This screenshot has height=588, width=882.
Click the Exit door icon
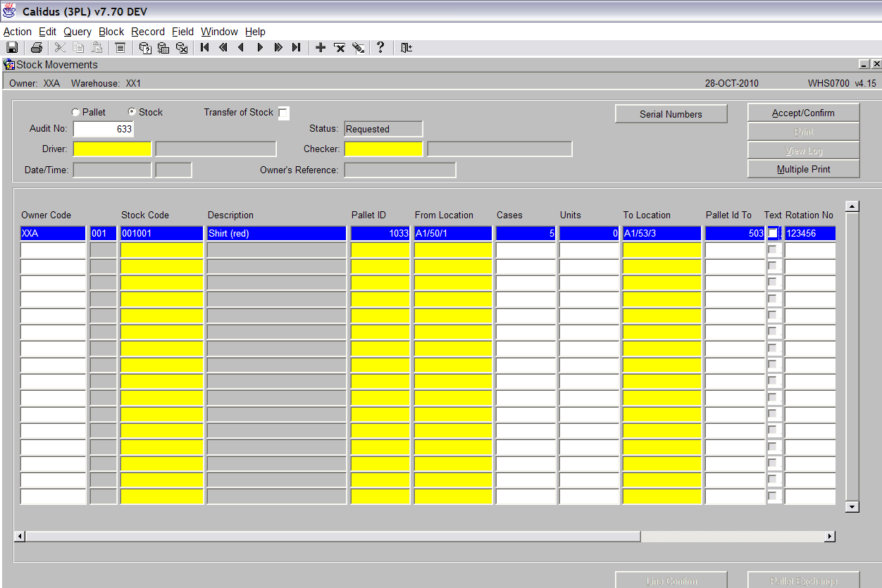[406, 47]
